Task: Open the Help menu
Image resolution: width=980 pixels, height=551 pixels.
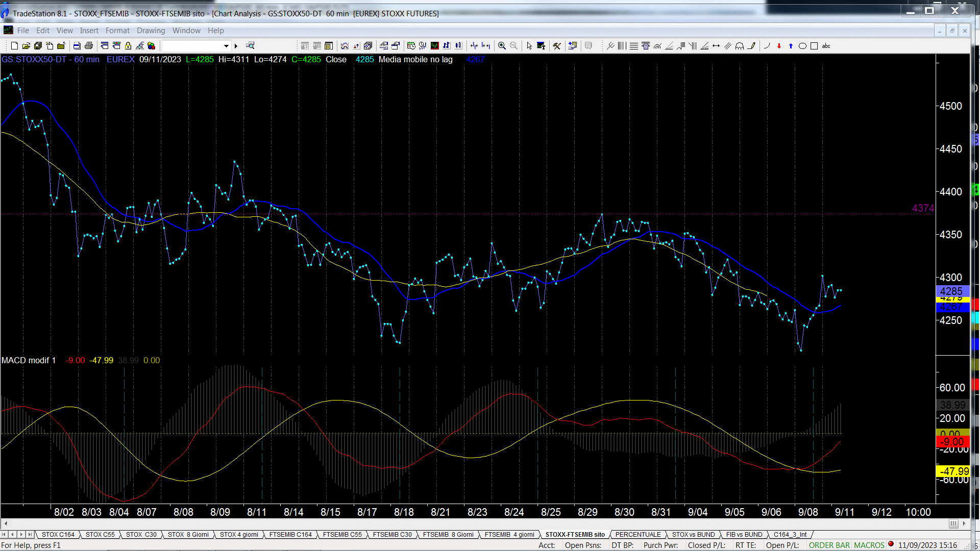Action: (x=215, y=31)
